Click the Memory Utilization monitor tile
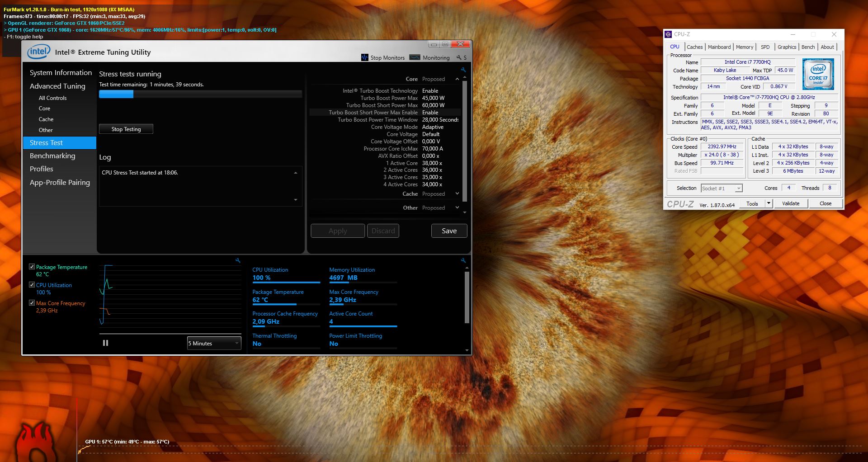Screen dimensions: 868x462 363,274
